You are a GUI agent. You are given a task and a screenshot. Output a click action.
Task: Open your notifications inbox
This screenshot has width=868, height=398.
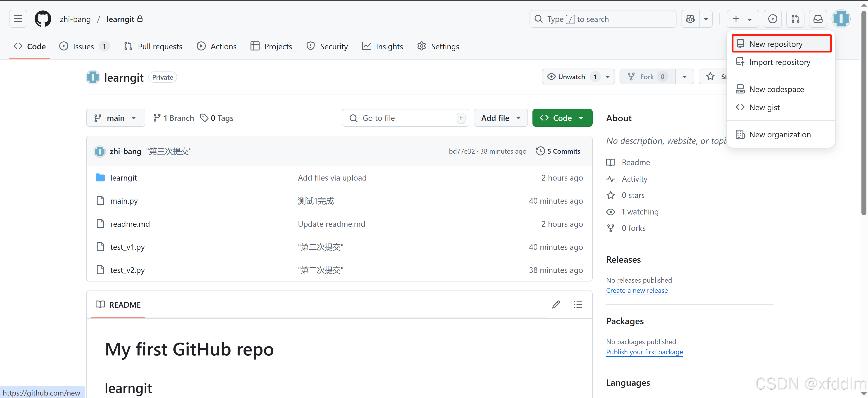tap(818, 19)
